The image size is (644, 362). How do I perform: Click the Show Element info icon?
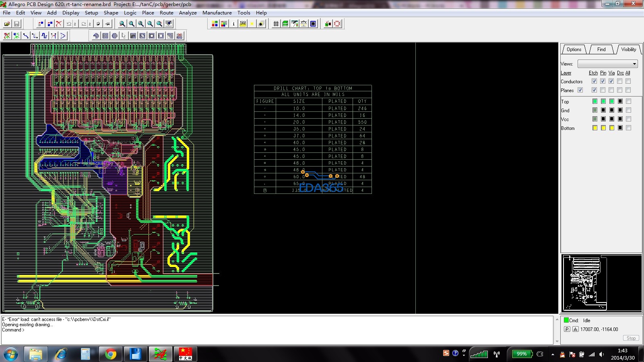(x=233, y=24)
